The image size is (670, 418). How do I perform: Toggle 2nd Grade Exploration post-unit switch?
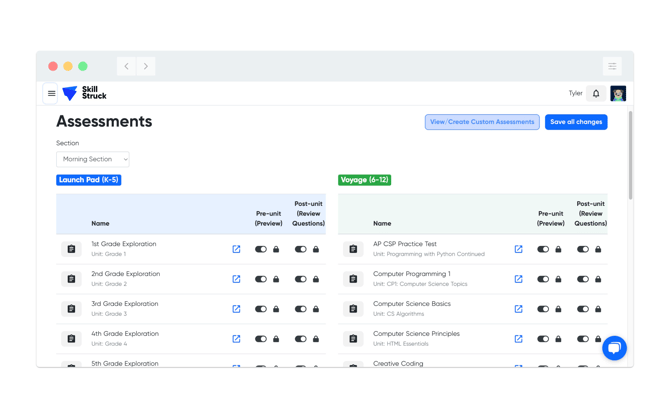(300, 279)
